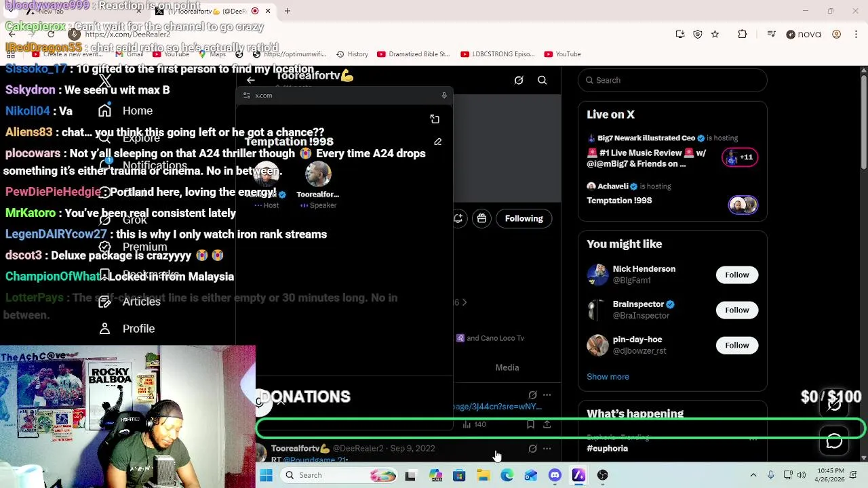Click the Grok icon in profile header
This screenshot has height=488, width=868.
click(x=519, y=80)
